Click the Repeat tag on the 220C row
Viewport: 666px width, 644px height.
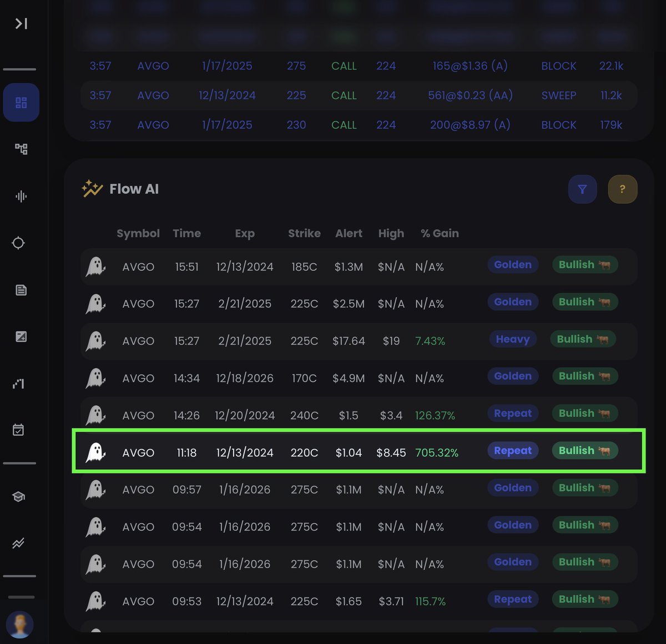pos(513,451)
